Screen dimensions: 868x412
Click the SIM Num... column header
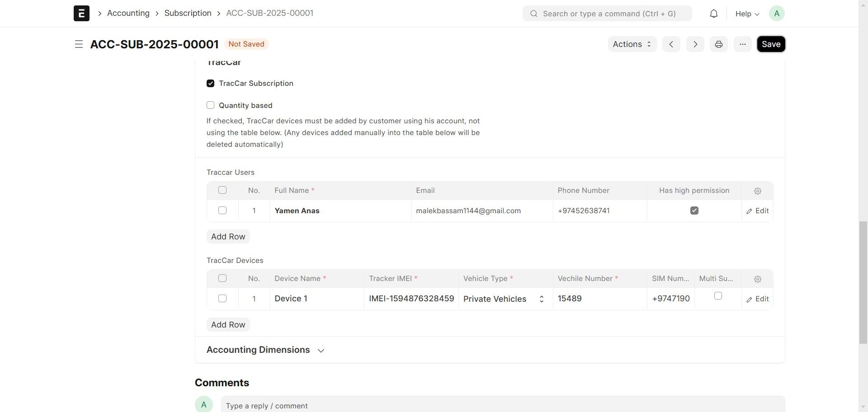pos(671,279)
